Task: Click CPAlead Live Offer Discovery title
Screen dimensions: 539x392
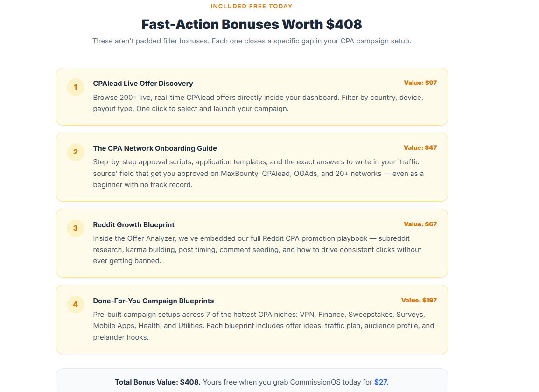Action: [143, 84]
